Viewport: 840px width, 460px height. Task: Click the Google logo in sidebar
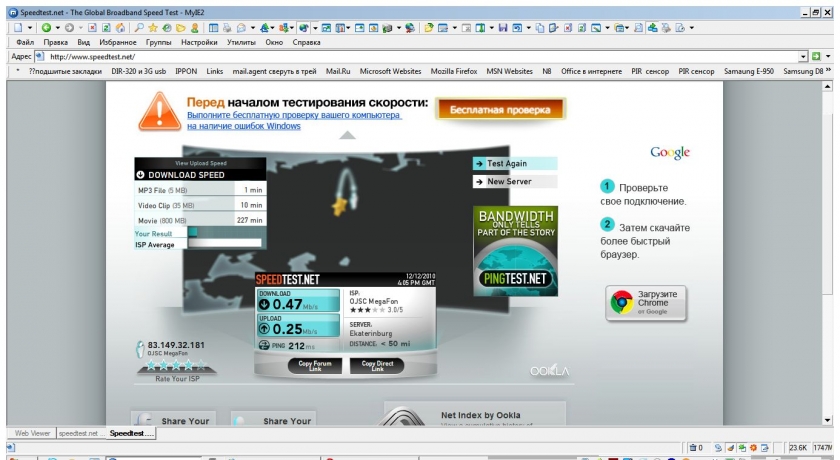coord(670,153)
